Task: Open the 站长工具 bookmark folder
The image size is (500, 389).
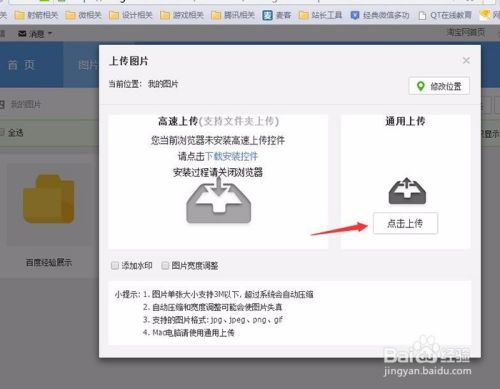Action: (x=320, y=15)
